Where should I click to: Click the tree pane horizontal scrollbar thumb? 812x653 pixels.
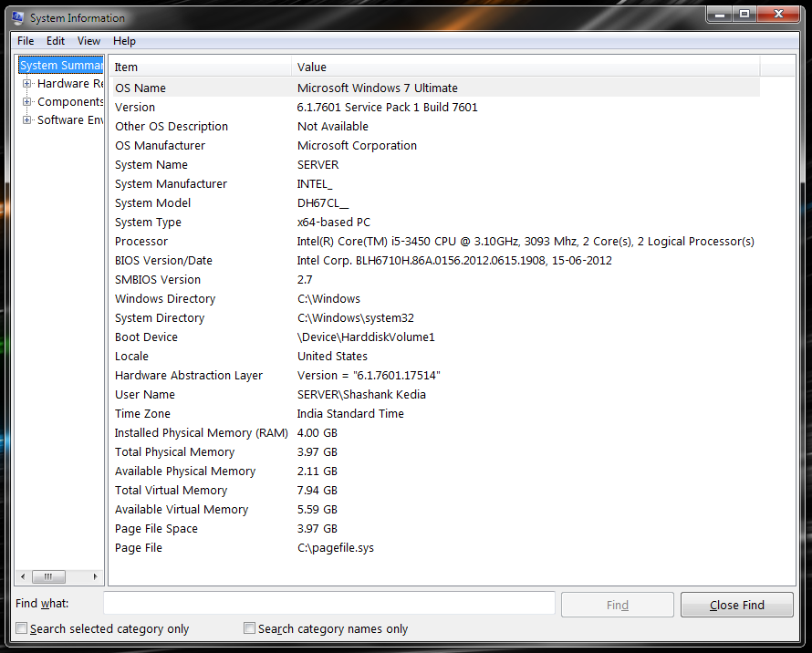(x=48, y=577)
